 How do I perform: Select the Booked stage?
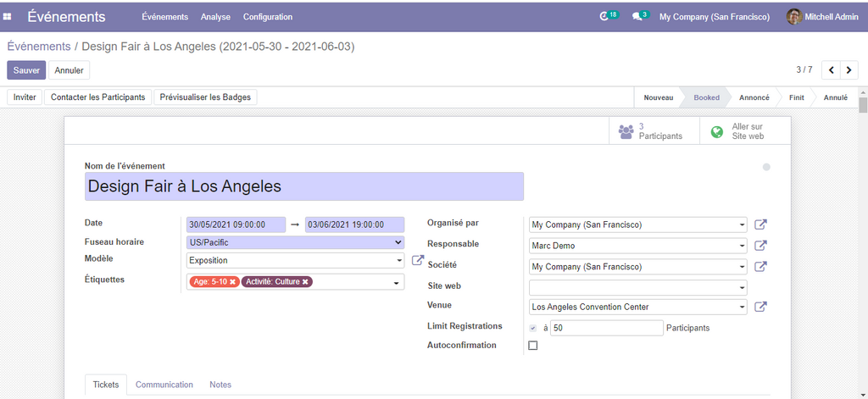click(706, 97)
